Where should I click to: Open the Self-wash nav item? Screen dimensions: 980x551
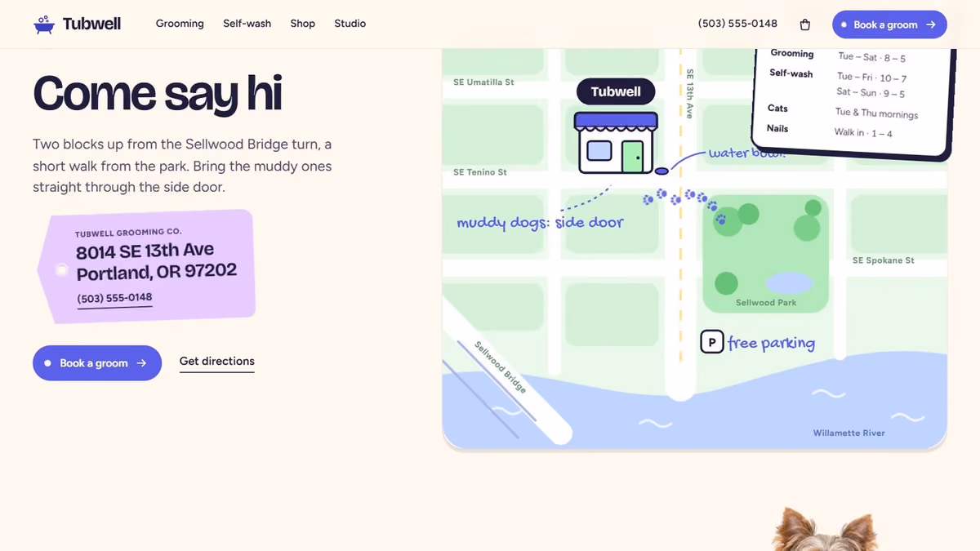(x=247, y=24)
